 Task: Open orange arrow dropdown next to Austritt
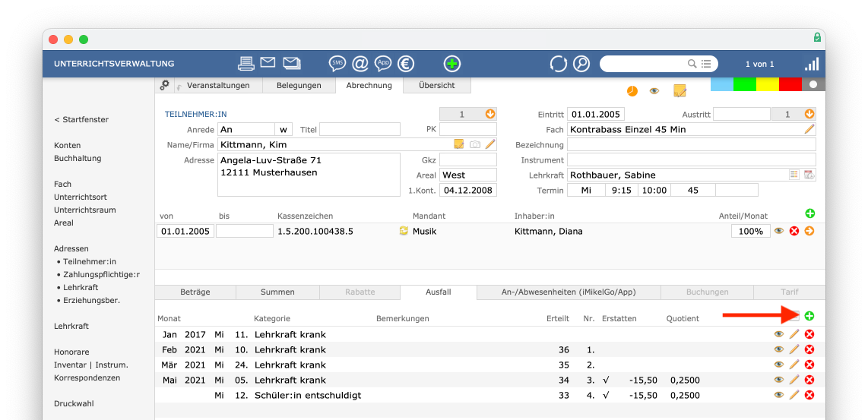pyautogui.click(x=809, y=114)
